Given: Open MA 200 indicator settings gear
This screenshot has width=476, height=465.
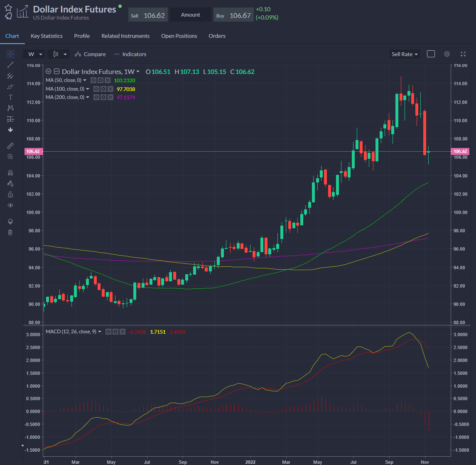Looking at the screenshot, I should click(103, 97).
